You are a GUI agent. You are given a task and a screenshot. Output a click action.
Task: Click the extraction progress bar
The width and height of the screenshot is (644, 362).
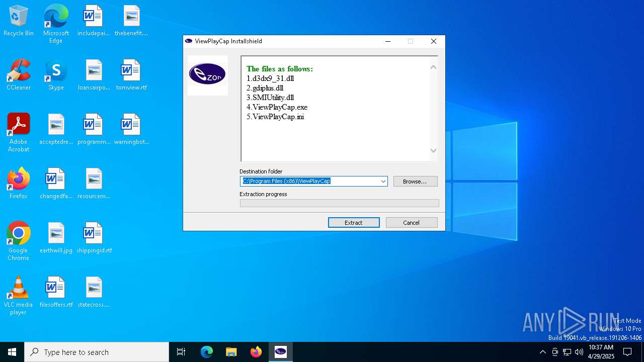(x=339, y=203)
